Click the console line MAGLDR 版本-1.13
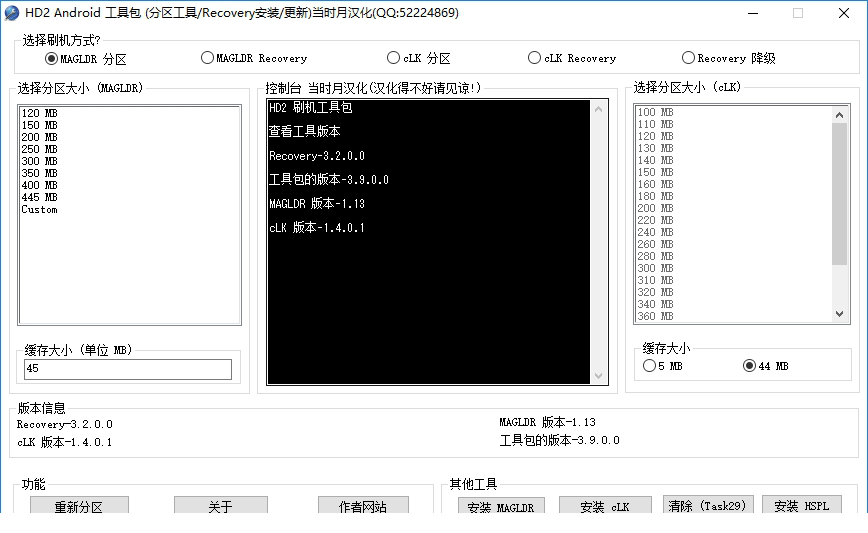The width and height of the screenshot is (868, 533). click(x=317, y=204)
